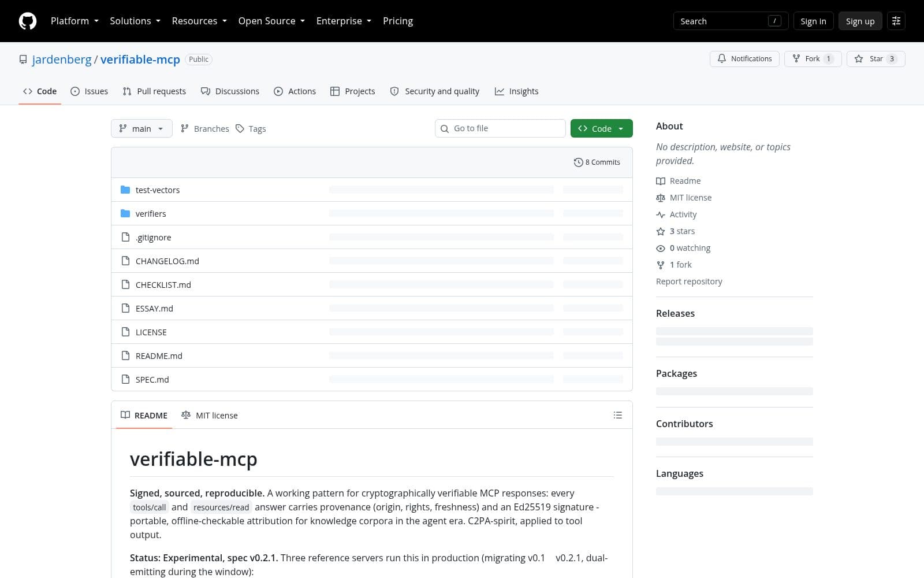
Task: View the 3 stars stargazers list
Action: tap(676, 231)
